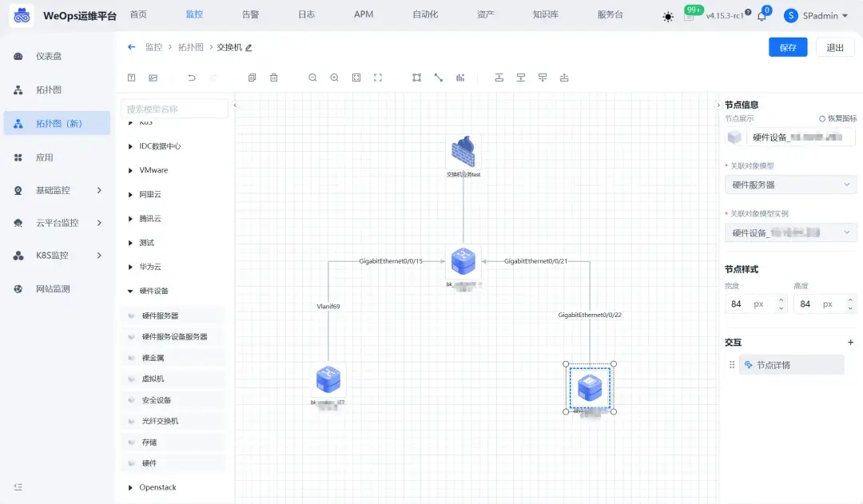
Task: Click the insert text box toolbar icon
Action: pyautogui.click(x=132, y=77)
